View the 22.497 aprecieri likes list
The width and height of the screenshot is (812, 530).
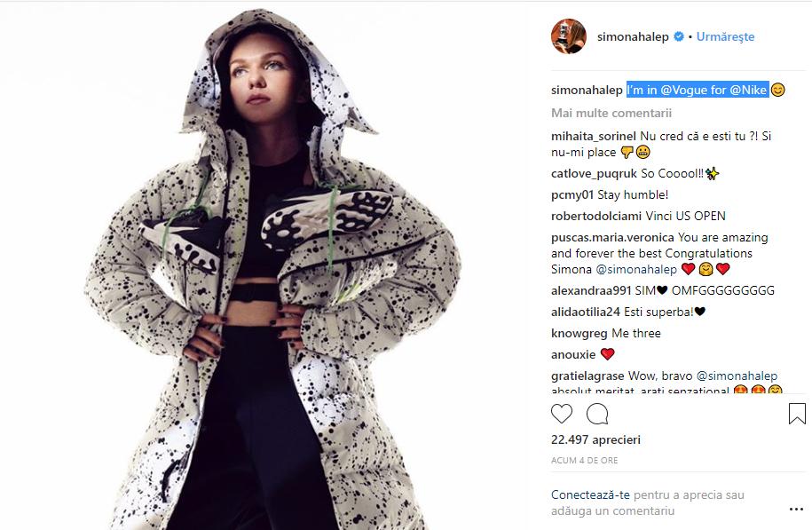[x=595, y=439]
